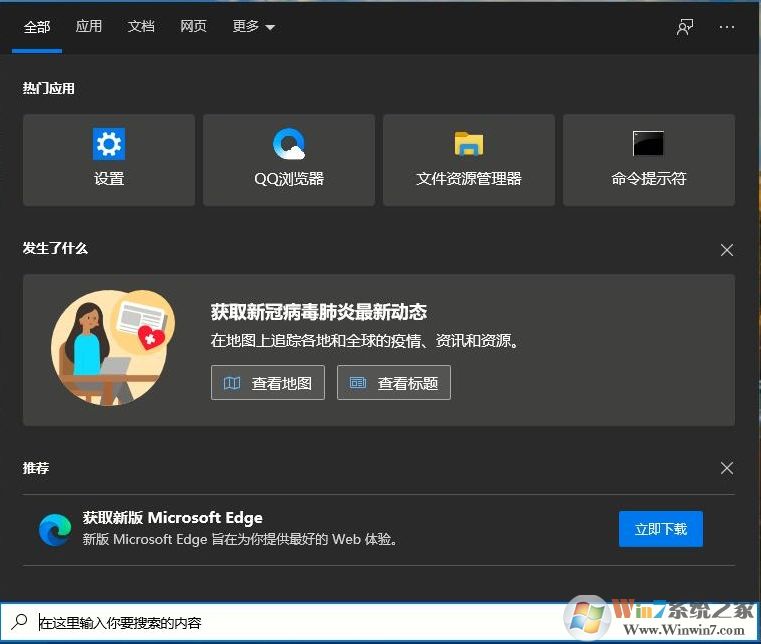Click the 查看地图 button
The height and width of the screenshot is (644, 761).
[x=268, y=383]
